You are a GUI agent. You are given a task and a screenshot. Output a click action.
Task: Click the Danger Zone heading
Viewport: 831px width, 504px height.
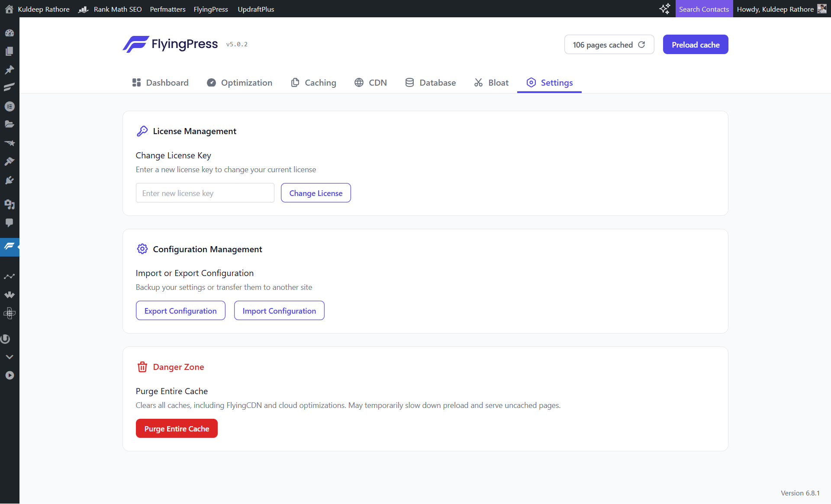point(178,367)
